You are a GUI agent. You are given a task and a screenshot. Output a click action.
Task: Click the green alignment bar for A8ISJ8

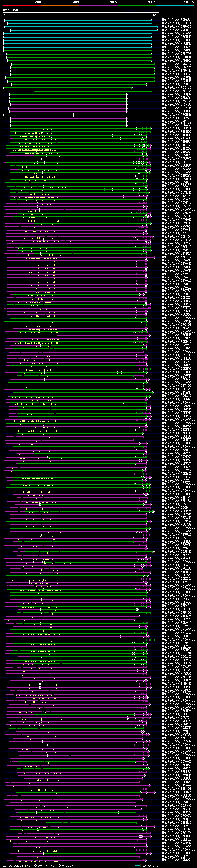(68, 88)
